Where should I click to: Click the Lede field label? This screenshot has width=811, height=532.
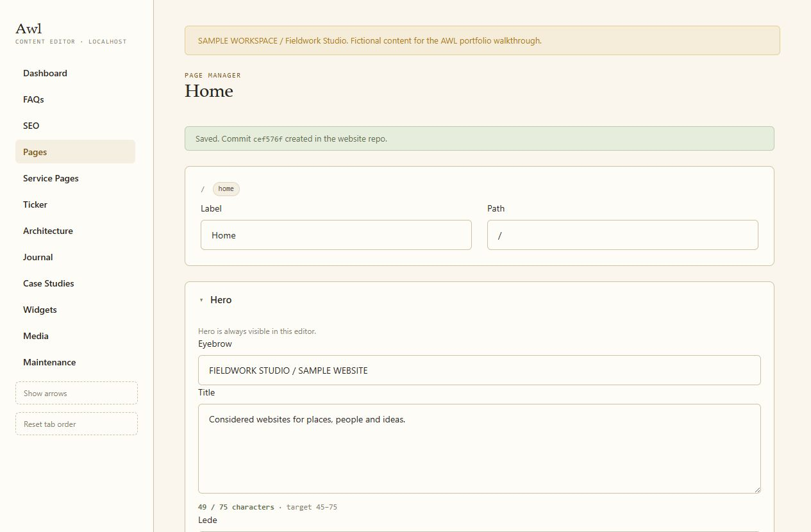(208, 520)
